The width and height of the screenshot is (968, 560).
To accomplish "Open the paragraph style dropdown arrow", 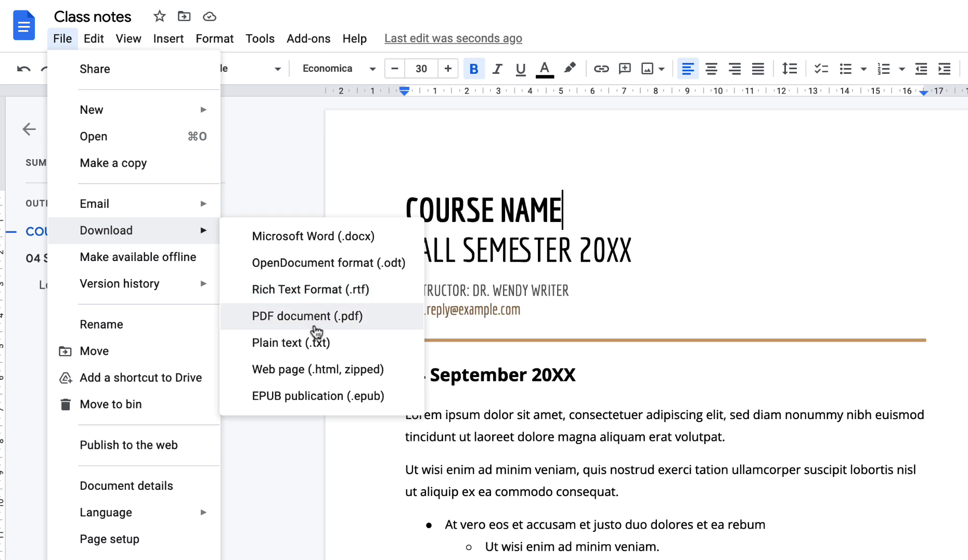I will [278, 69].
